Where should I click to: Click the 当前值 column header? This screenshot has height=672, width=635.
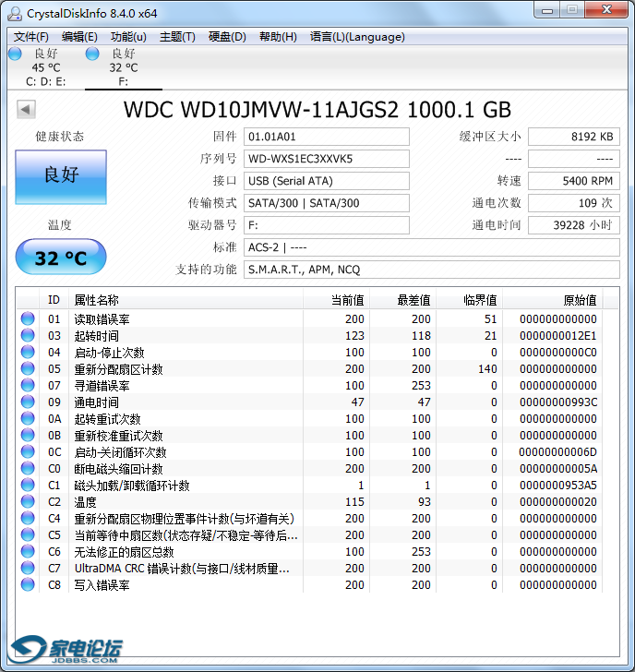(336, 300)
